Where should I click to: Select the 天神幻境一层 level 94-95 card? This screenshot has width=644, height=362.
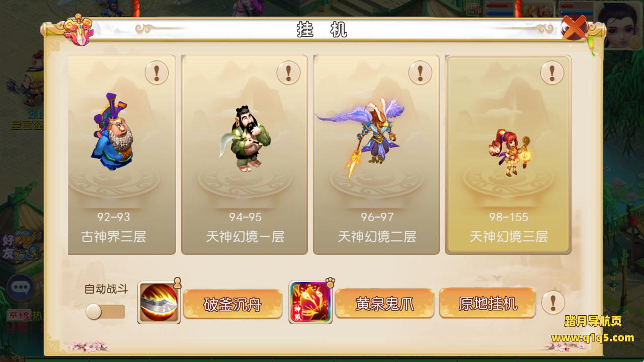click(245, 155)
